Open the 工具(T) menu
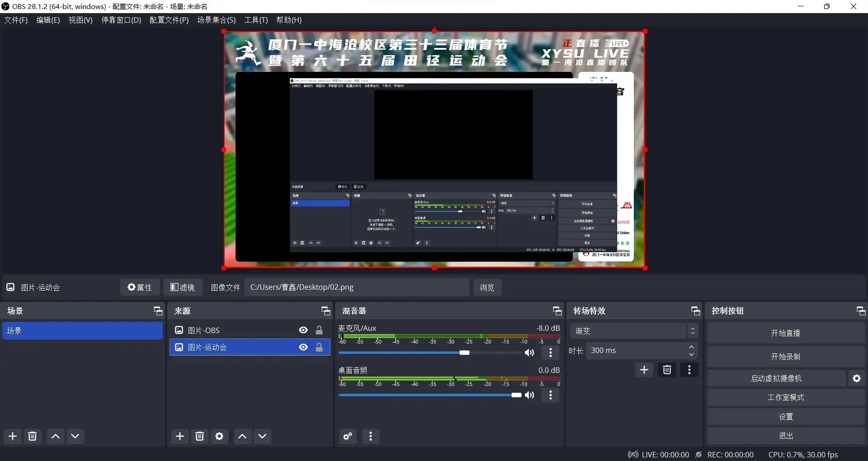Image resolution: width=868 pixels, height=461 pixels. coord(256,20)
